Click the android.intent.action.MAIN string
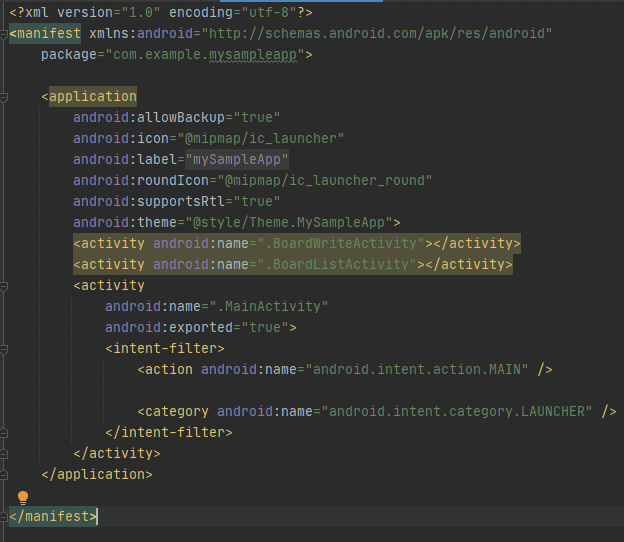624x542 pixels. [417, 370]
